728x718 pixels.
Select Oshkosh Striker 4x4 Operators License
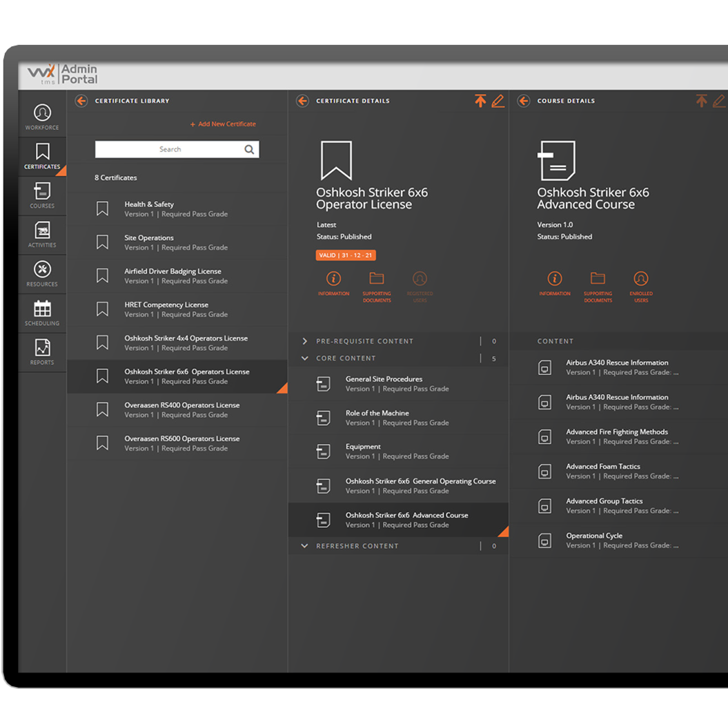pyautogui.click(x=177, y=342)
